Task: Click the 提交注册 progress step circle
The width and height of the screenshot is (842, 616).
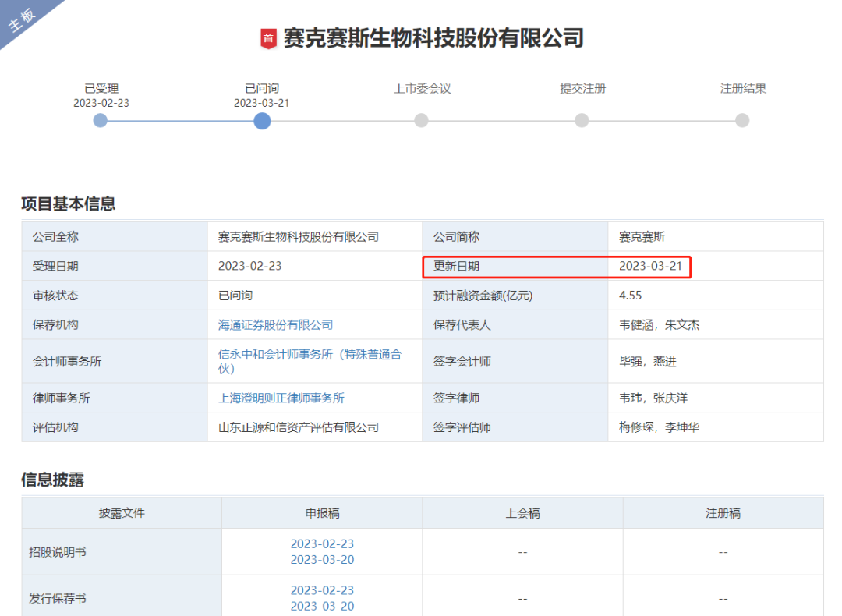Action: 582,120
